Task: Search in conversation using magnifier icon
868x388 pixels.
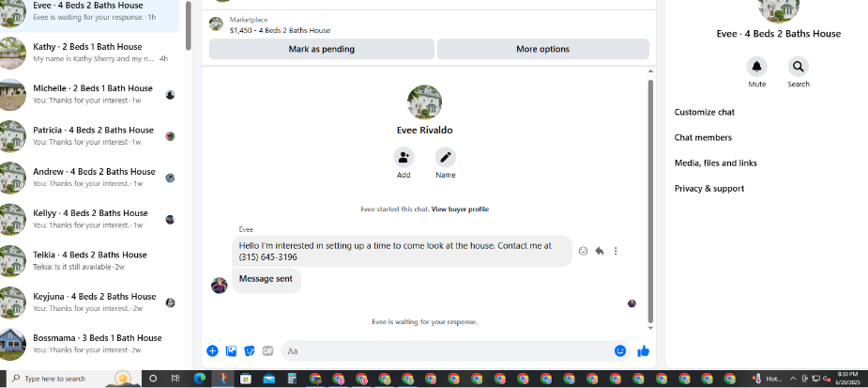Action: [799, 67]
